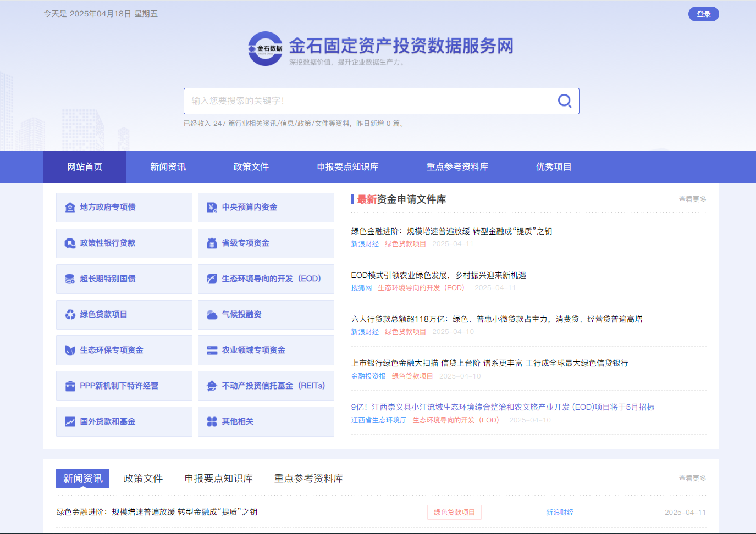
Task: Select the 其他相关 grid icon
Action: [212, 422]
